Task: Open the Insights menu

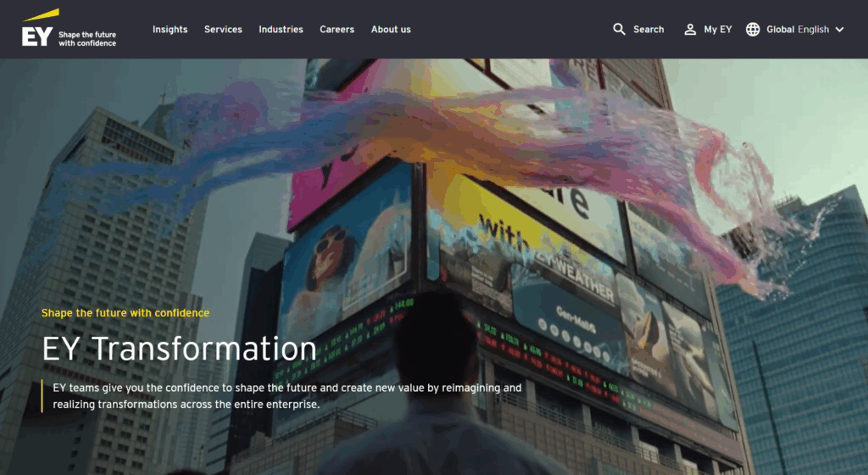Action: click(170, 30)
